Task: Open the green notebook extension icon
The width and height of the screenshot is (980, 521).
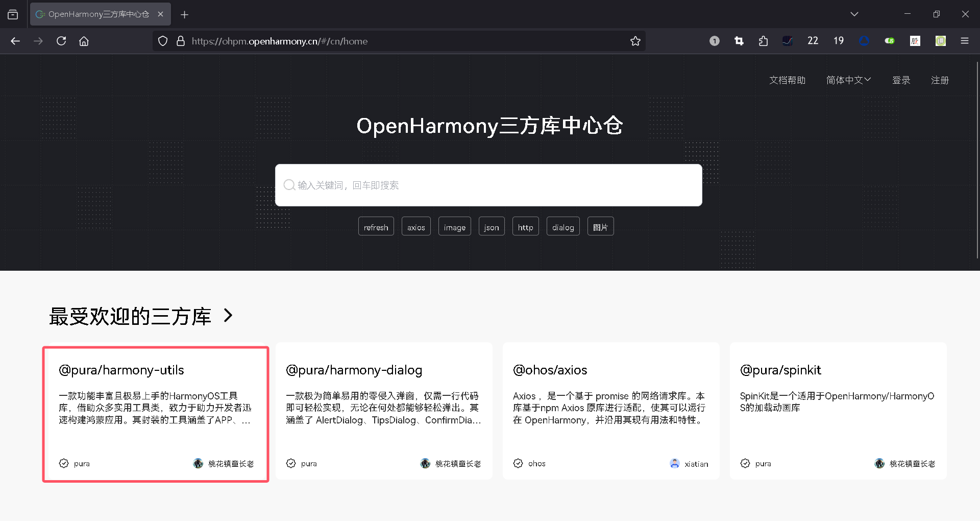Action: (940, 41)
